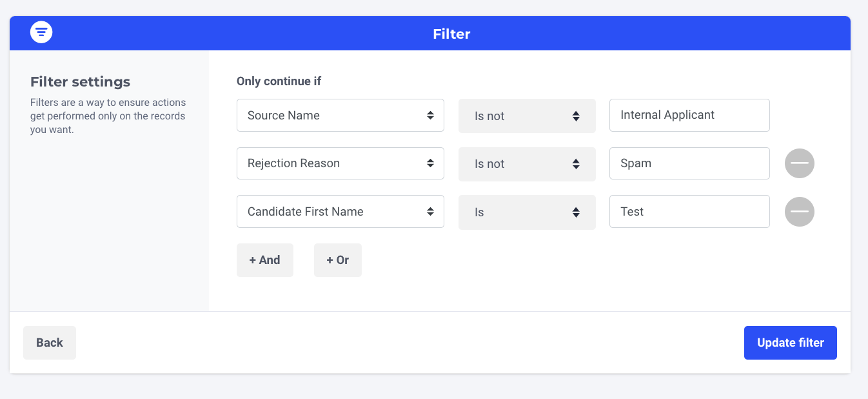868x399 pixels.
Task: Focus the Spam value input
Action: 689,163
